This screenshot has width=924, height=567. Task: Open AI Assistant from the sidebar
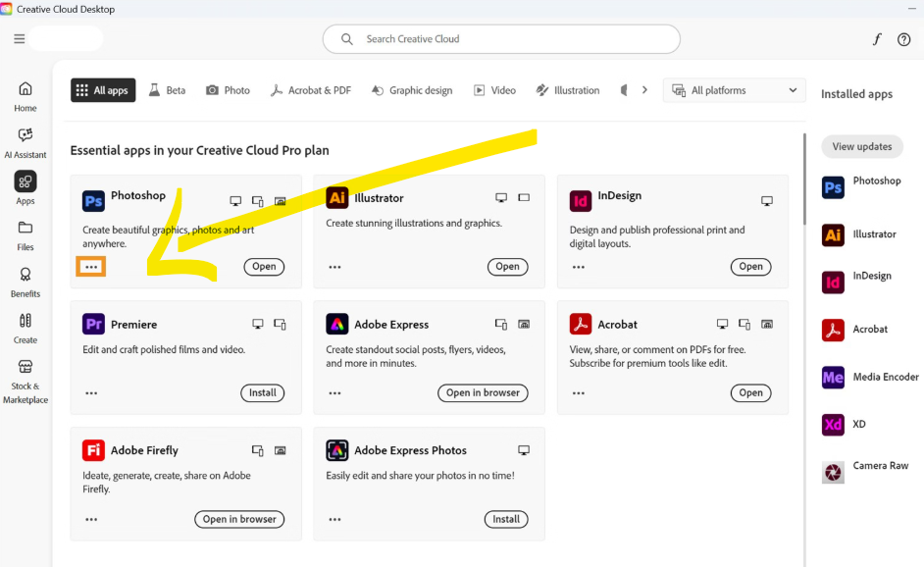coord(26,143)
